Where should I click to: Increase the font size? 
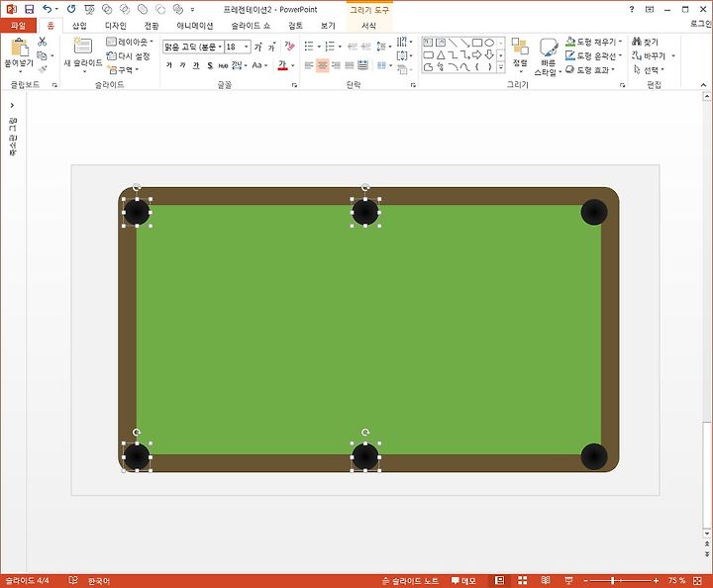point(258,47)
